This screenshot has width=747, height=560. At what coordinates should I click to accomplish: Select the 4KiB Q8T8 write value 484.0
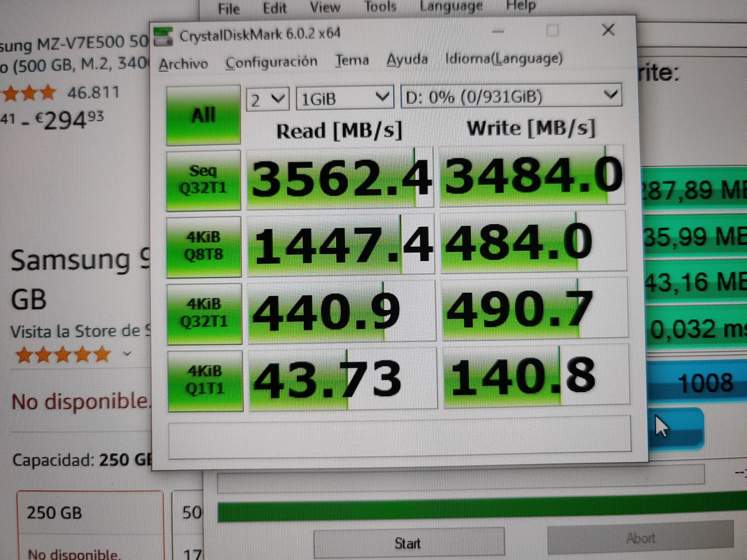coord(533,241)
